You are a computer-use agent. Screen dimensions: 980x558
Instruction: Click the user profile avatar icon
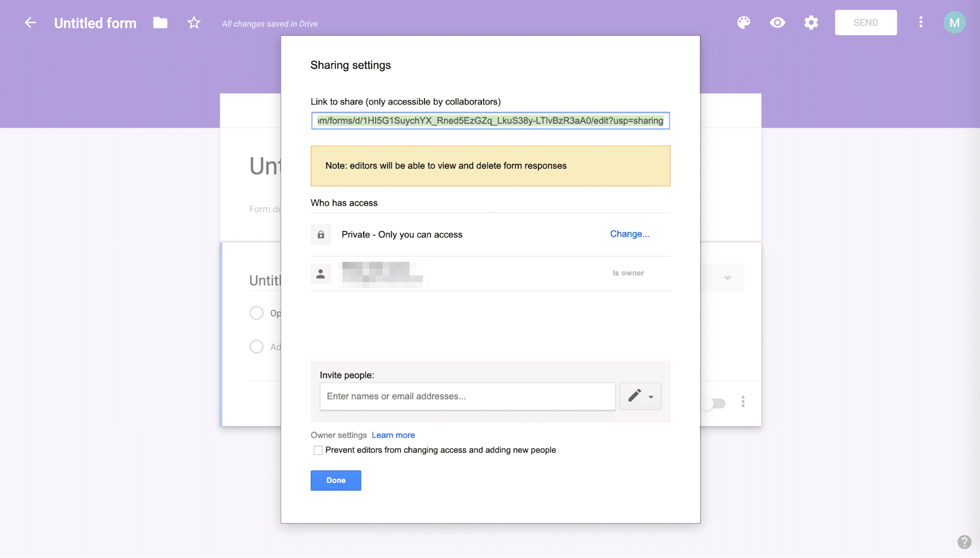point(955,22)
